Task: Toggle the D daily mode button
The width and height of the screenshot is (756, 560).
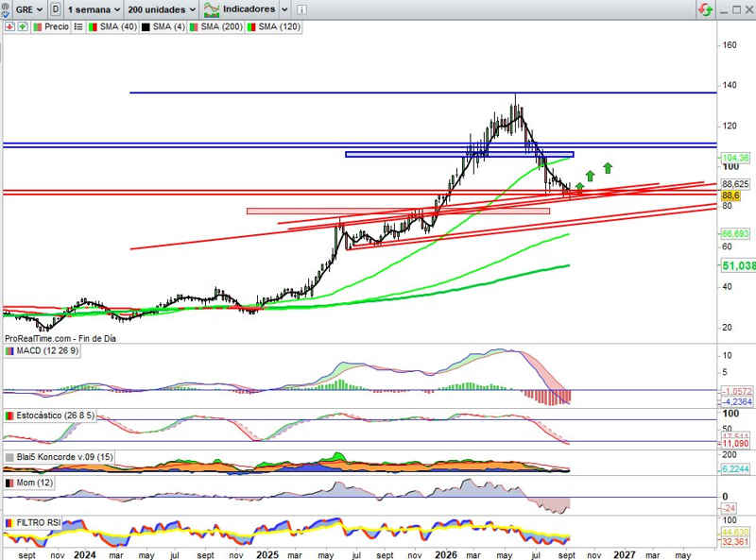Action: (56, 9)
